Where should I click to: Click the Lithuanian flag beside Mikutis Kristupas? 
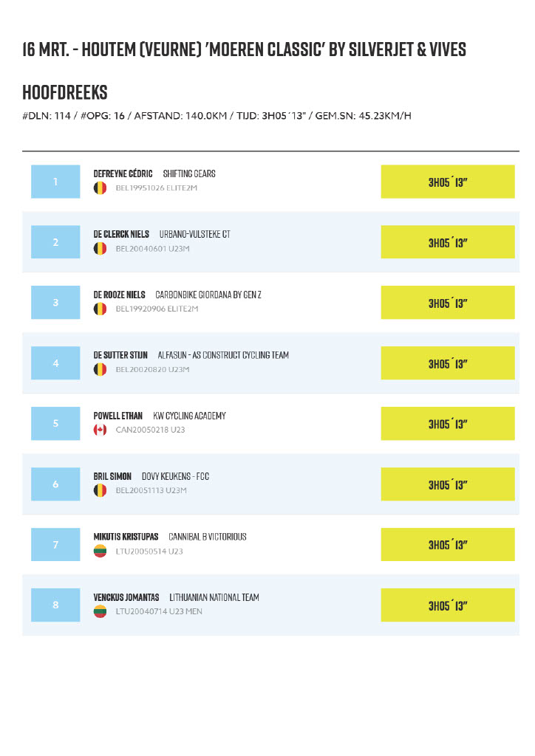coord(100,551)
